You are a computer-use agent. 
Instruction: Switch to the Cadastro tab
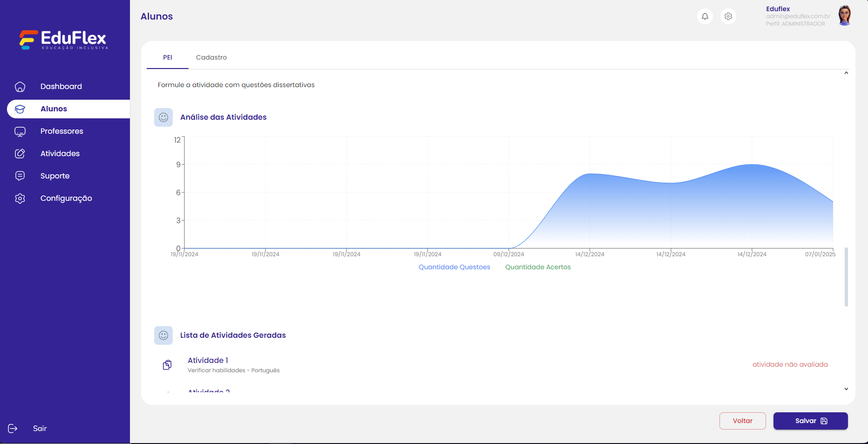coord(211,57)
